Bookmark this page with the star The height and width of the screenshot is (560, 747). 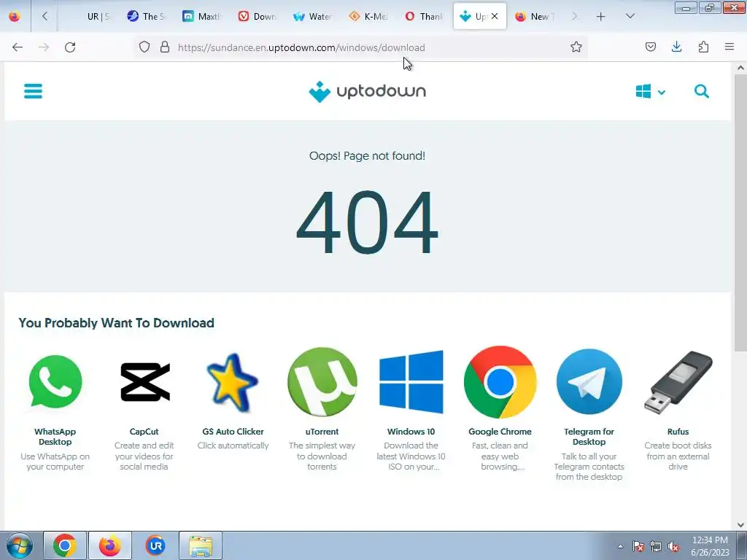pyautogui.click(x=576, y=47)
